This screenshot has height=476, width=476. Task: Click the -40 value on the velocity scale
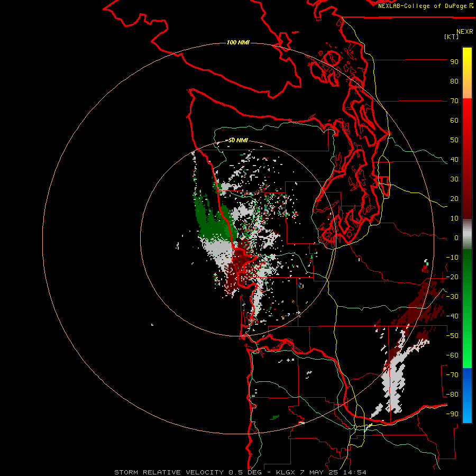coord(452,316)
